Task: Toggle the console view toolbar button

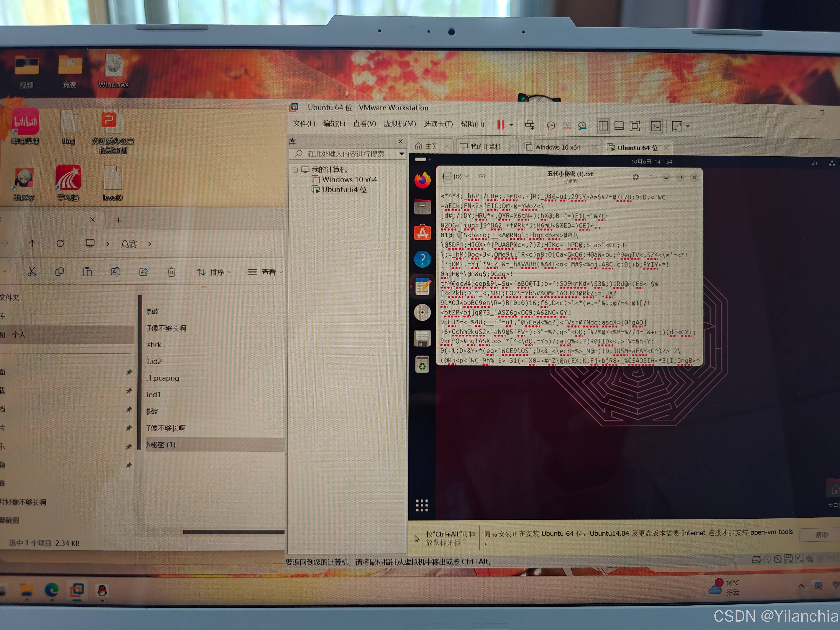Action: coord(656,126)
